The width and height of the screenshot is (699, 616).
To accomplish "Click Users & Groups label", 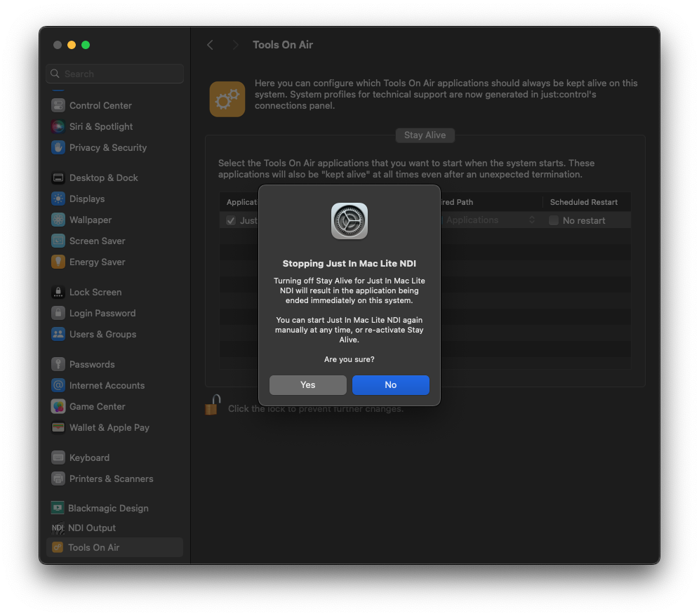I will coord(103,334).
